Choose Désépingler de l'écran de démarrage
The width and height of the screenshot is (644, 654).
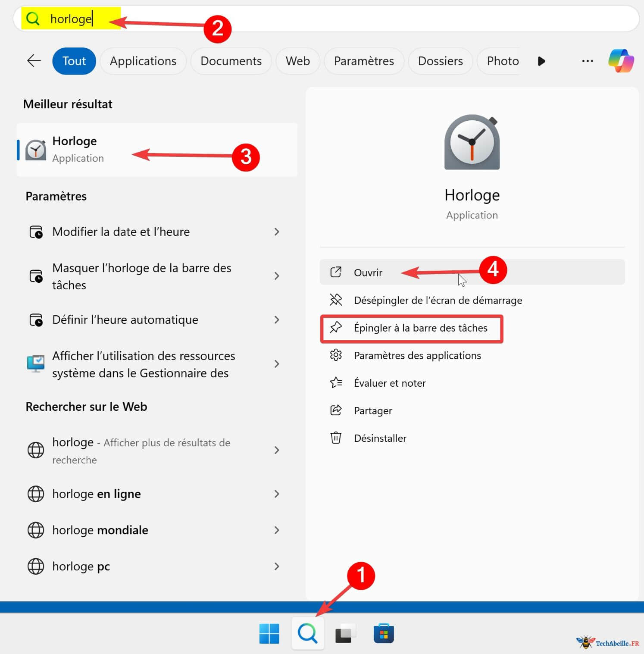[x=472, y=300]
